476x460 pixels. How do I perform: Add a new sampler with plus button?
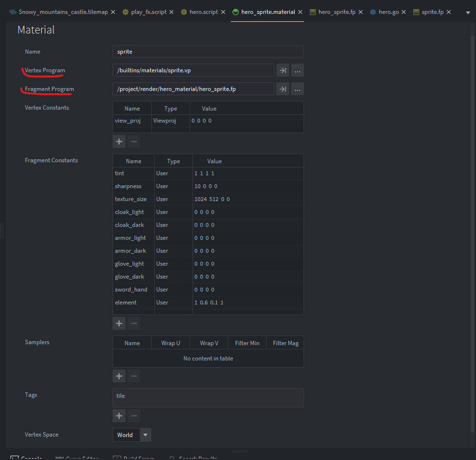119,376
